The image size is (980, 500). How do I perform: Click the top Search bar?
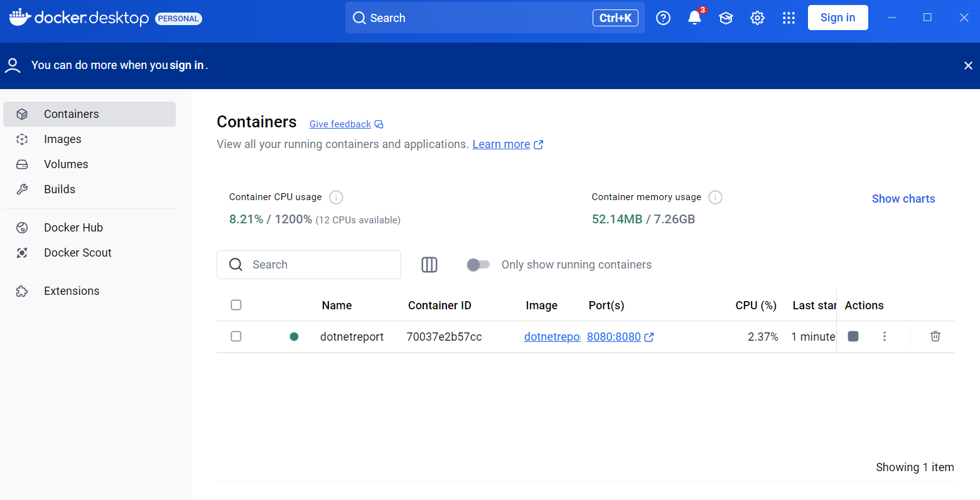click(x=495, y=18)
